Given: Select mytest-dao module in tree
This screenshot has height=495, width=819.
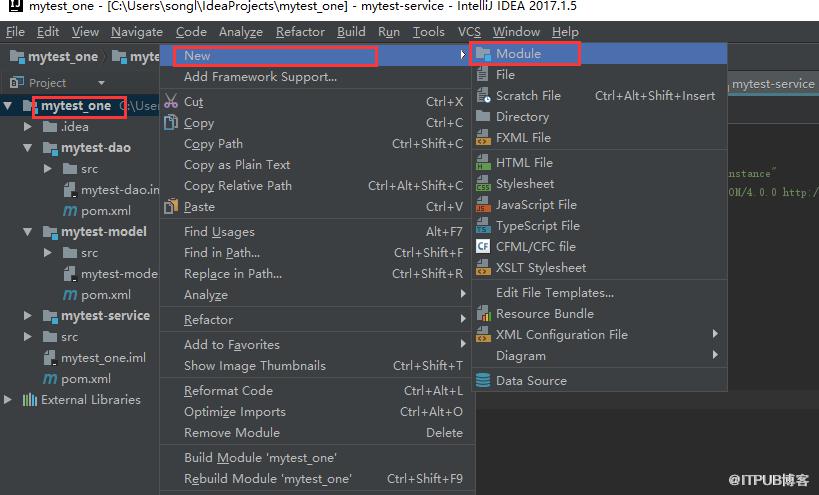Looking at the screenshot, I should pos(96,148).
